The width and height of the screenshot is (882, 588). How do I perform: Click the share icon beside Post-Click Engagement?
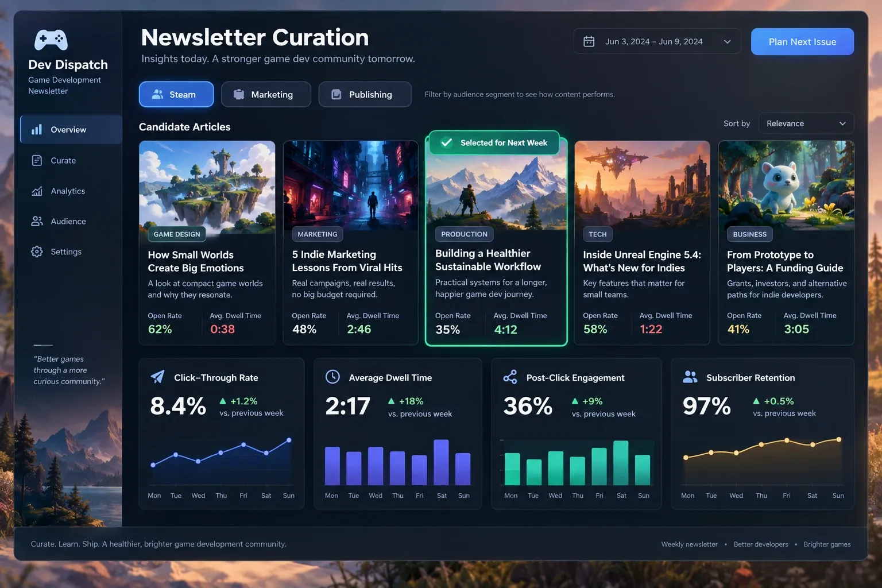click(x=510, y=377)
